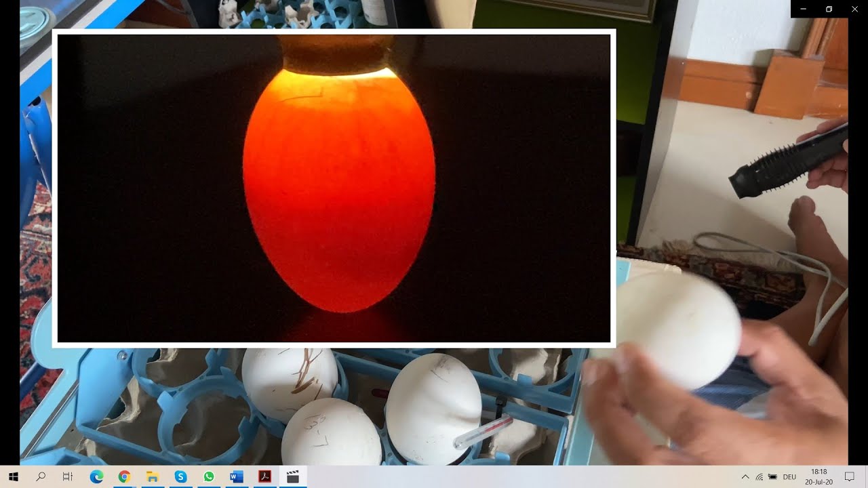Change the DEU input language
The height and width of the screenshot is (488, 868).
pos(789,477)
